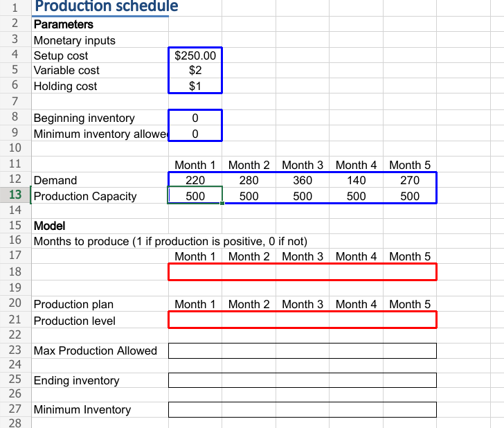Select row header 27
The width and height of the screenshot is (504, 428).
click(15, 409)
